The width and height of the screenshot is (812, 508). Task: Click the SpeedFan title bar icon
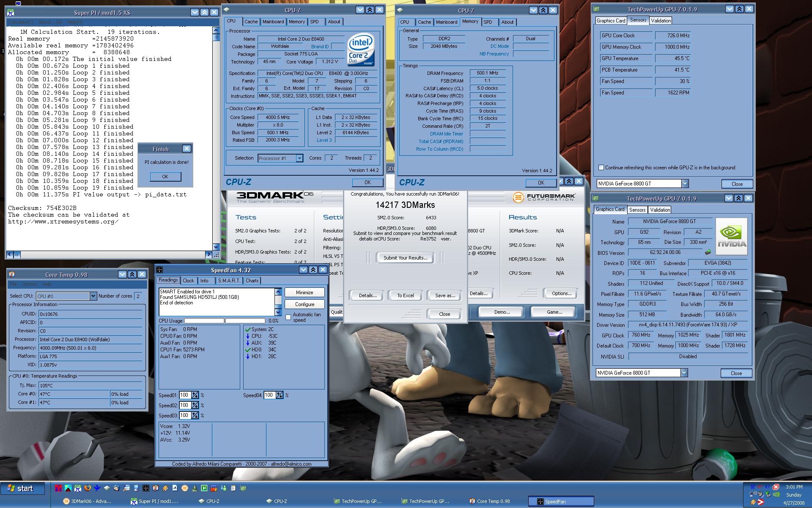pyautogui.click(x=160, y=270)
